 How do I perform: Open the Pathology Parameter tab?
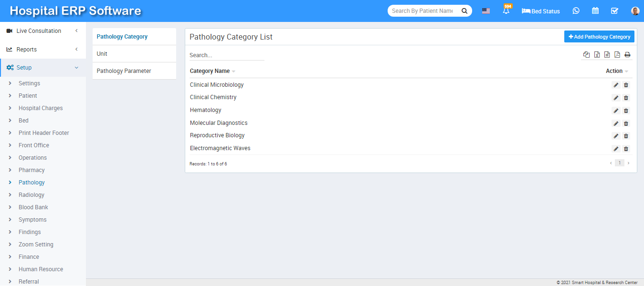tap(124, 71)
